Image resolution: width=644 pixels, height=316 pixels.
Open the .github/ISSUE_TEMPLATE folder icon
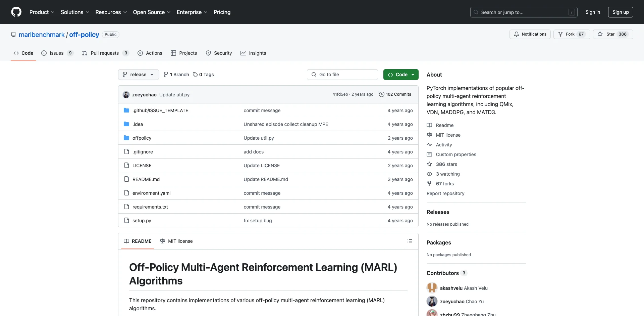(x=126, y=110)
